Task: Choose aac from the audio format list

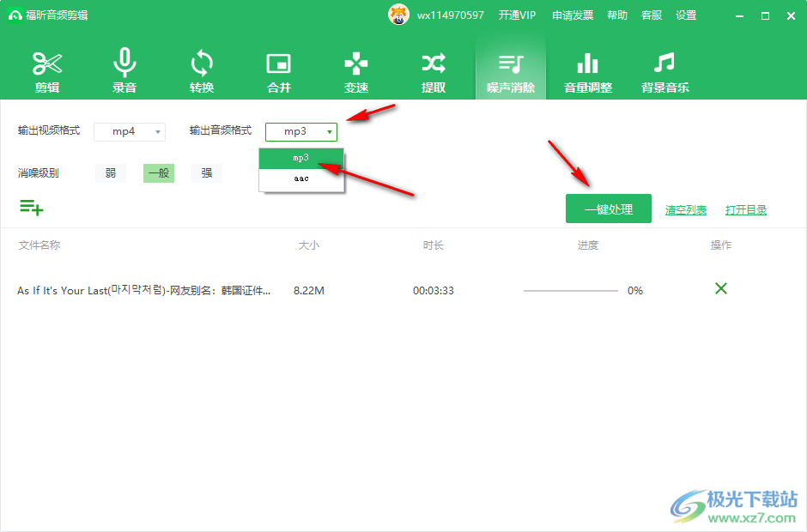Action: tap(301, 178)
